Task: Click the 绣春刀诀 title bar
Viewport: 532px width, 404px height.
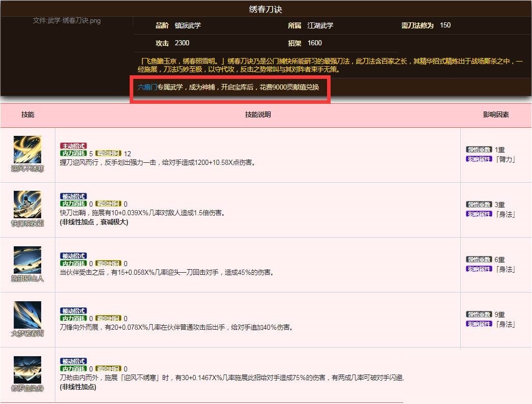Action: pos(265,9)
